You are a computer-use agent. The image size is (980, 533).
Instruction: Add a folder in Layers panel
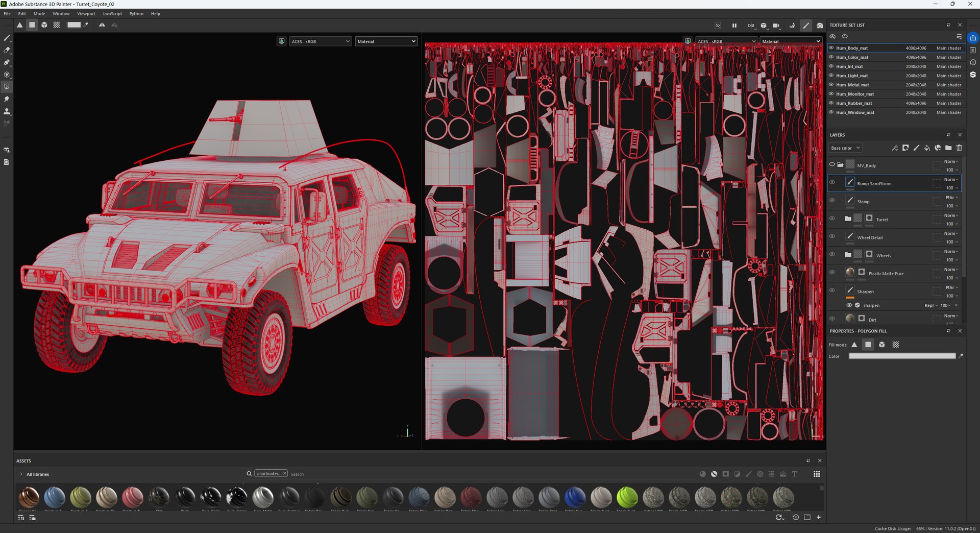click(948, 148)
